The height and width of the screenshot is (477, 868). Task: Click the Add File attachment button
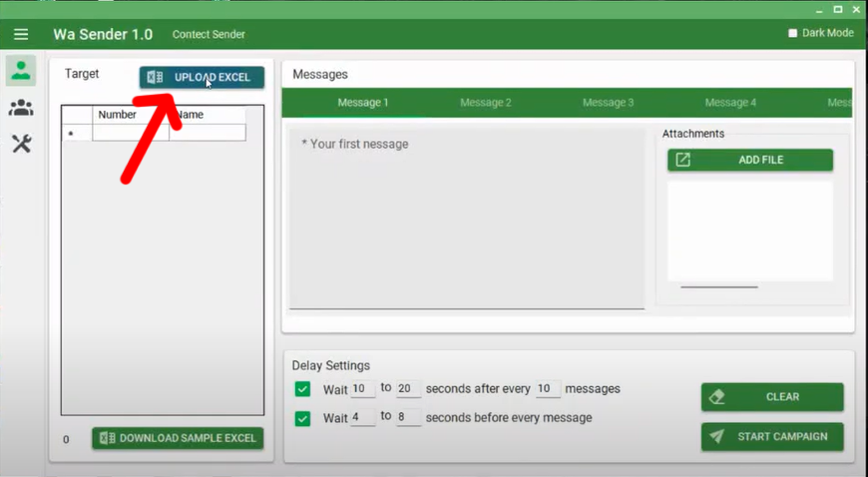(x=750, y=160)
